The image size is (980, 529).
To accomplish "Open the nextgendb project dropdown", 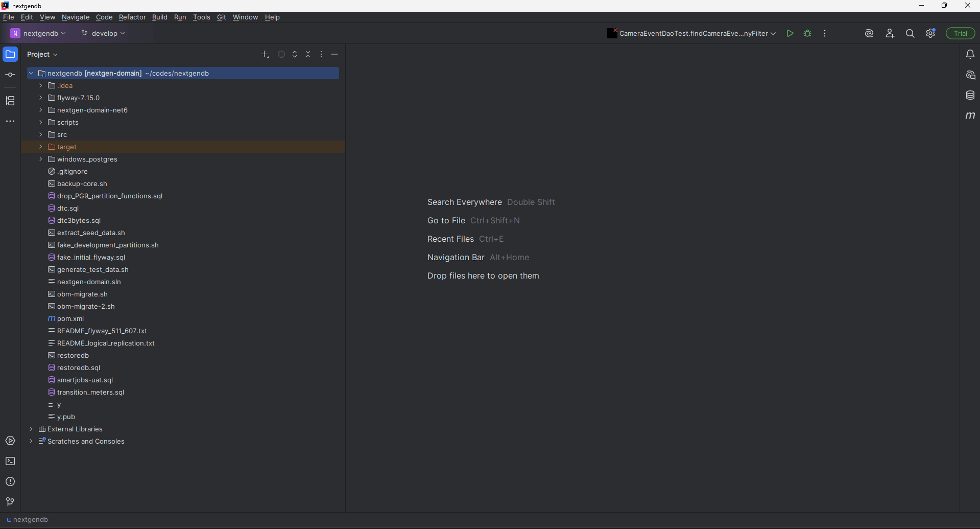I will click(x=38, y=33).
